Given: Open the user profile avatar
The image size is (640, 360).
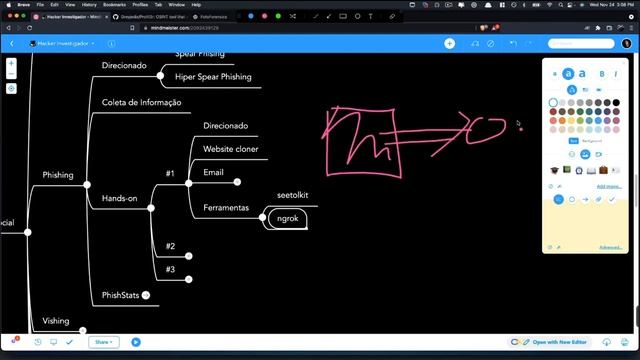Looking at the screenshot, I should [627, 43].
